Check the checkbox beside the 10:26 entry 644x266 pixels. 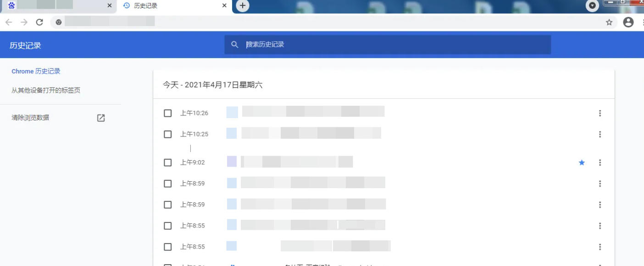click(x=167, y=113)
